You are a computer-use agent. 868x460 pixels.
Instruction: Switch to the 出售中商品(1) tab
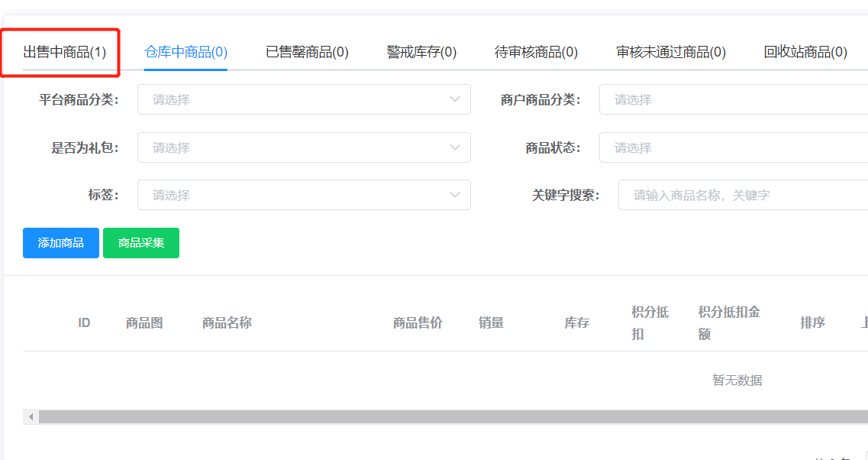pyautogui.click(x=64, y=52)
